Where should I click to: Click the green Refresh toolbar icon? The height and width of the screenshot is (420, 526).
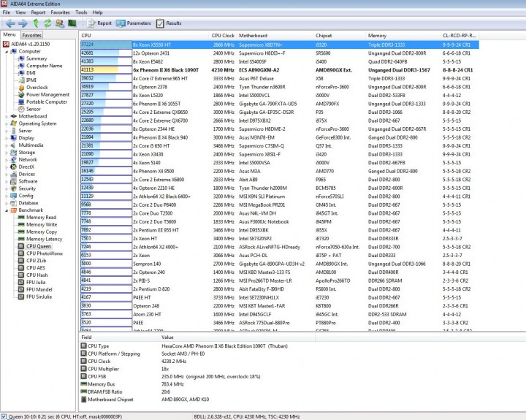pos(47,23)
